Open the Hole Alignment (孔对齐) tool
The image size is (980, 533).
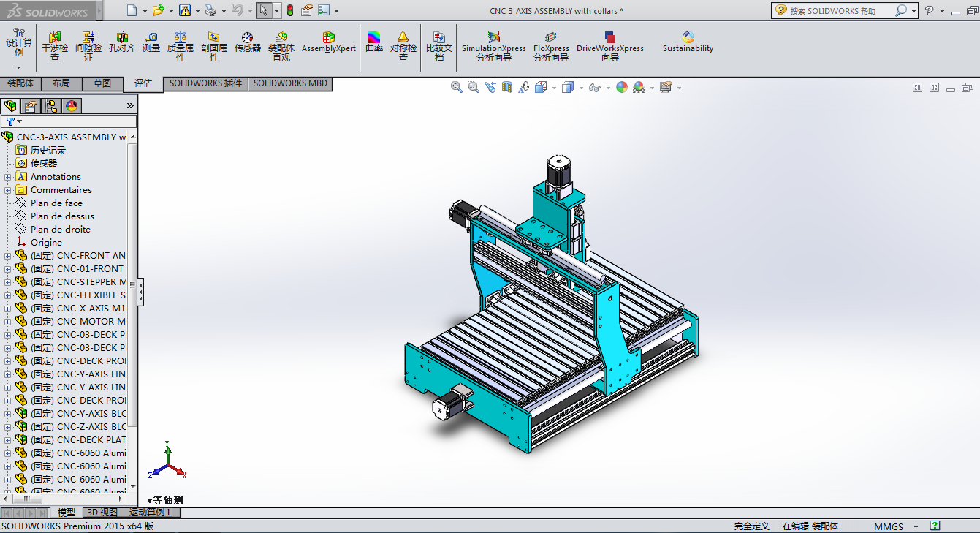coord(122,37)
